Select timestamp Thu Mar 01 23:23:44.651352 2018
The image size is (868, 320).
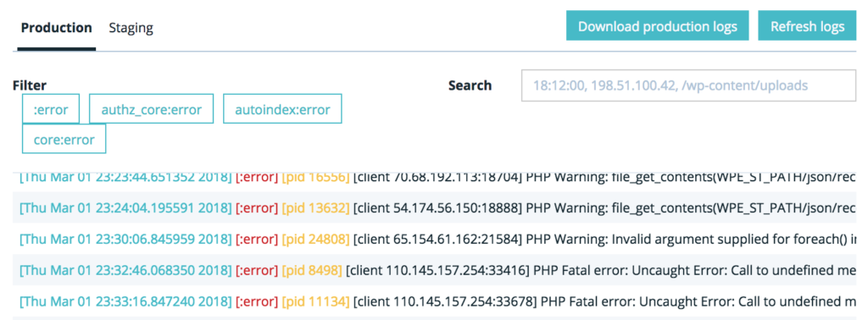(125, 177)
